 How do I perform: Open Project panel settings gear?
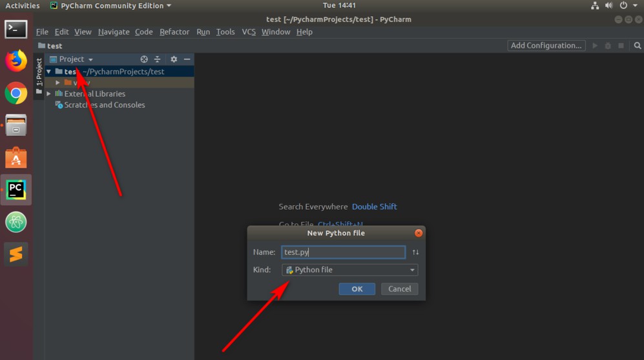pos(174,59)
